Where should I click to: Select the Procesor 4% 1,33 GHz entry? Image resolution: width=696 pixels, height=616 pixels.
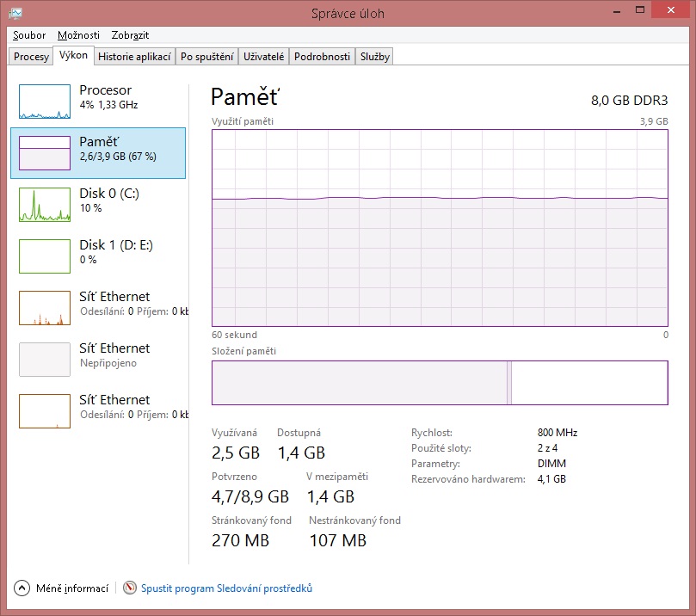click(x=98, y=102)
